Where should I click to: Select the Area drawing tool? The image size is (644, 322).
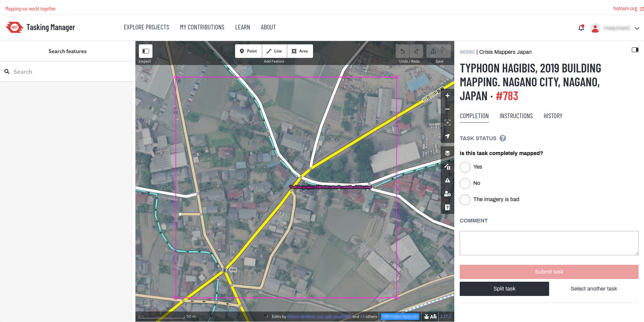[x=300, y=51]
